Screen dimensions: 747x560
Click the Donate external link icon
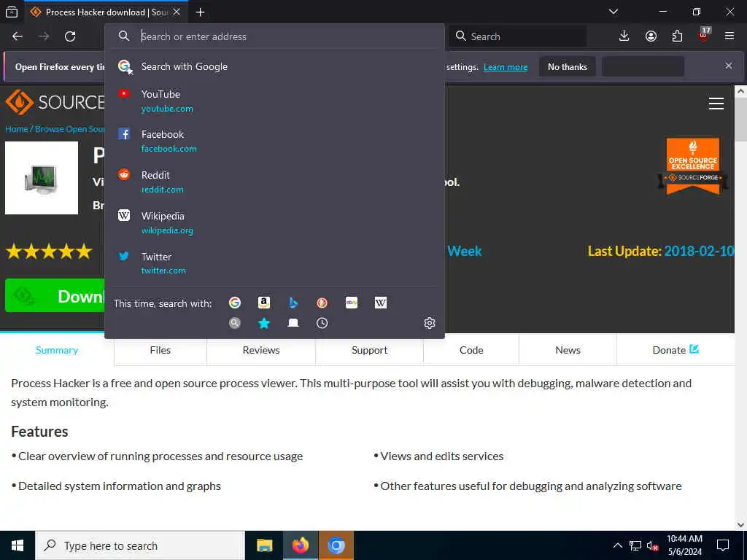point(694,349)
